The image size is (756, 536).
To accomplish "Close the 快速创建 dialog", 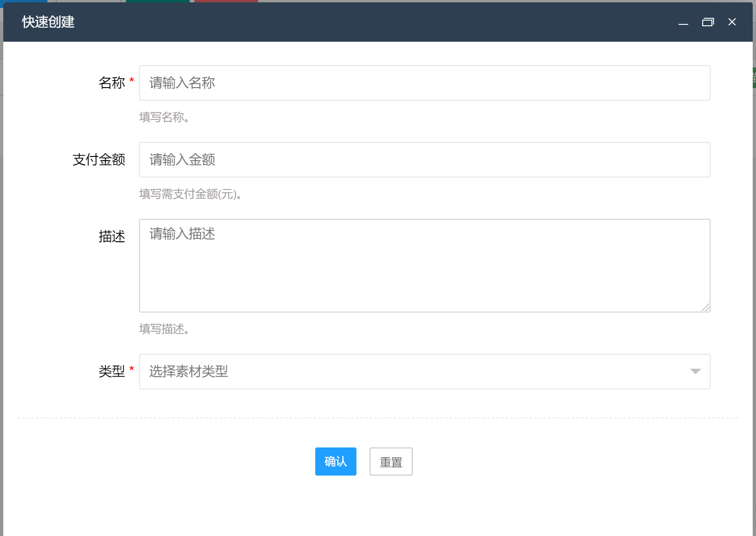I will [x=732, y=22].
